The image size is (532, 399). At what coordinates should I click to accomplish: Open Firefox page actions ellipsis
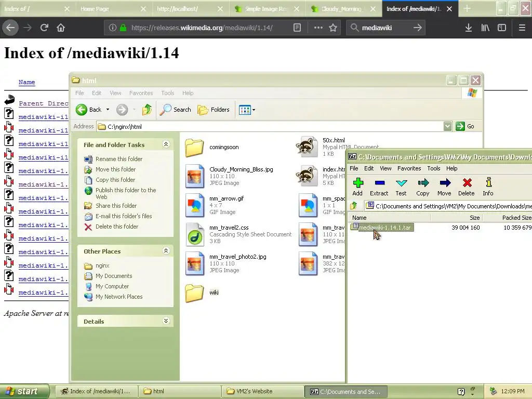(318, 28)
